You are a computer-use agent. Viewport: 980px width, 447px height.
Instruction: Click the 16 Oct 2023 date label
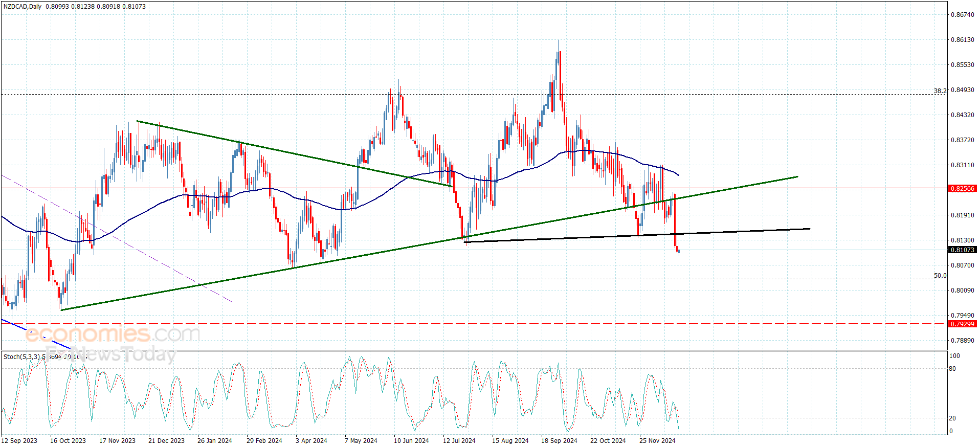coord(68,440)
